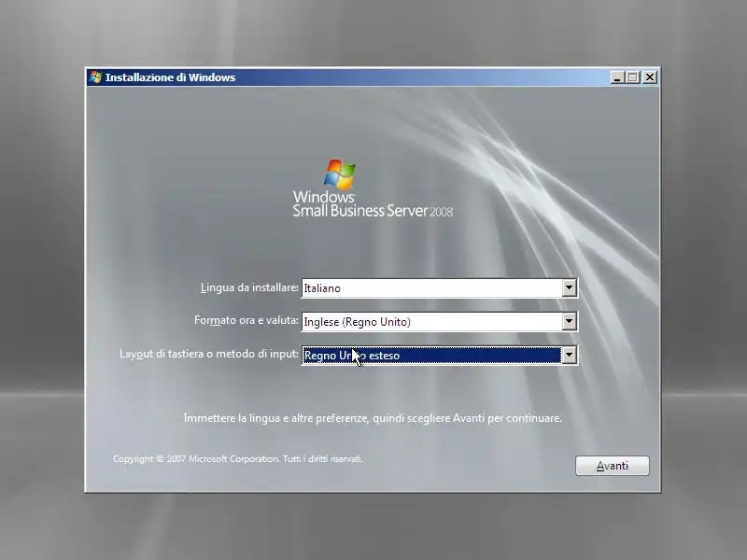
Task: Click the Installazione di Windows title text
Action: [170, 77]
